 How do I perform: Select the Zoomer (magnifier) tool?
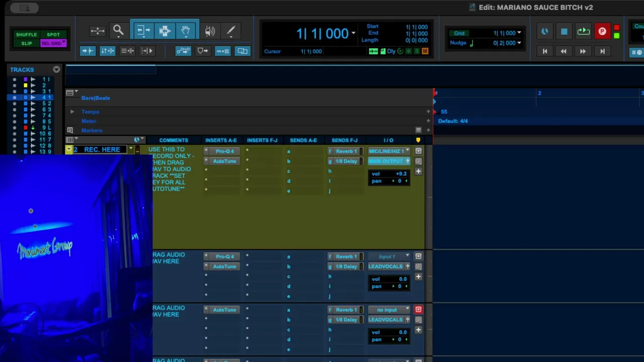[x=118, y=31]
